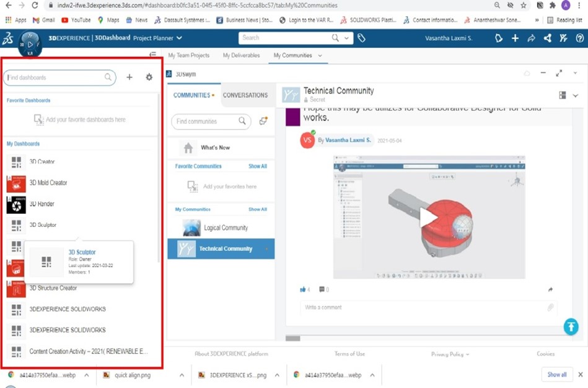Image resolution: width=588 pixels, height=388 pixels.
Task: Show all Favorite Communities
Action: click(258, 166)
